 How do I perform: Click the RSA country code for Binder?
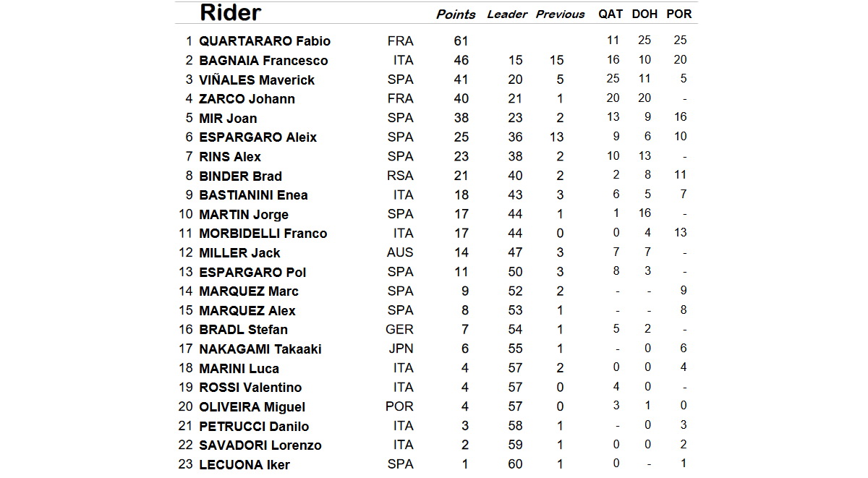coord(401,176)
